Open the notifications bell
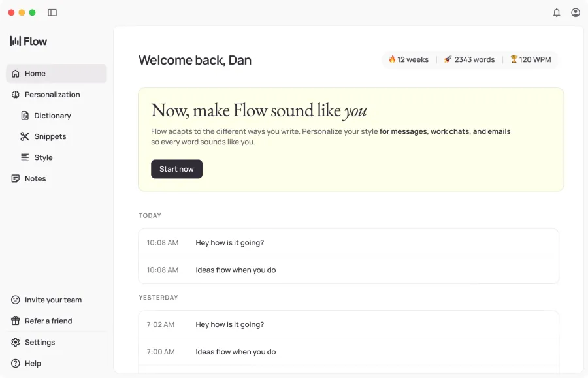Viewport: 588px width, 378px height. pyautogui.click(x=557, y=12)
